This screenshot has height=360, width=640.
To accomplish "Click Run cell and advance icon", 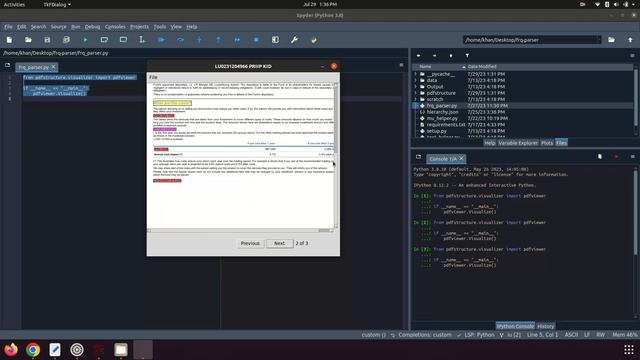I will pyautogui.click(x=123, y=40).
